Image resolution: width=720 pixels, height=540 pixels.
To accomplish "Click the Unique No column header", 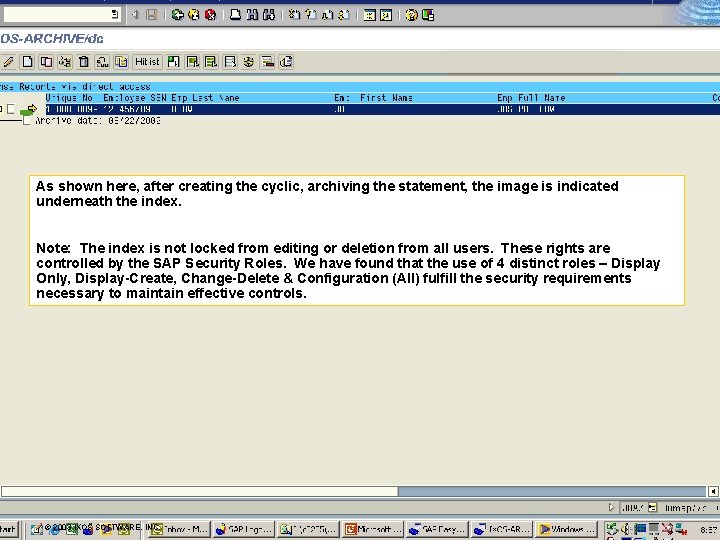I will pyautogui.click(x=69, y=98).
